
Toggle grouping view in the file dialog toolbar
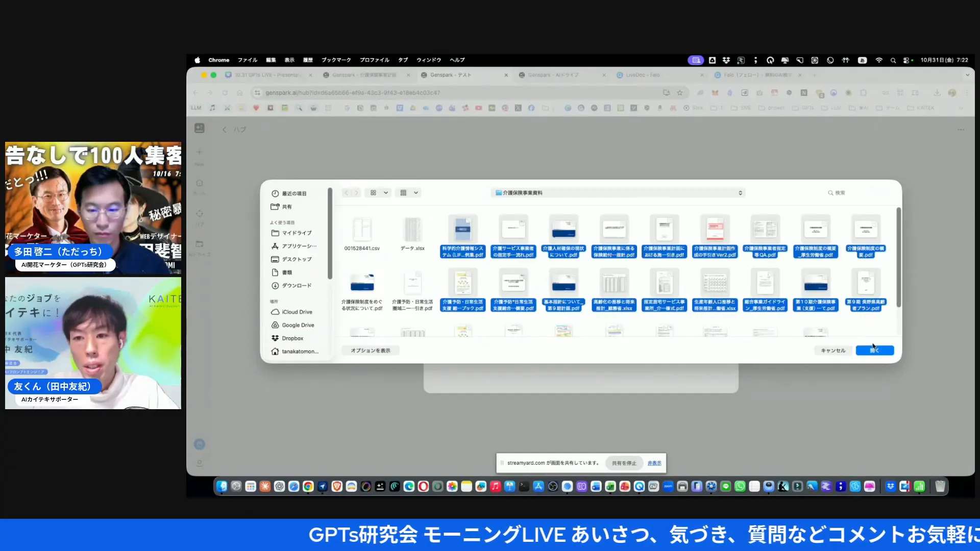click(x=403, y=192)
